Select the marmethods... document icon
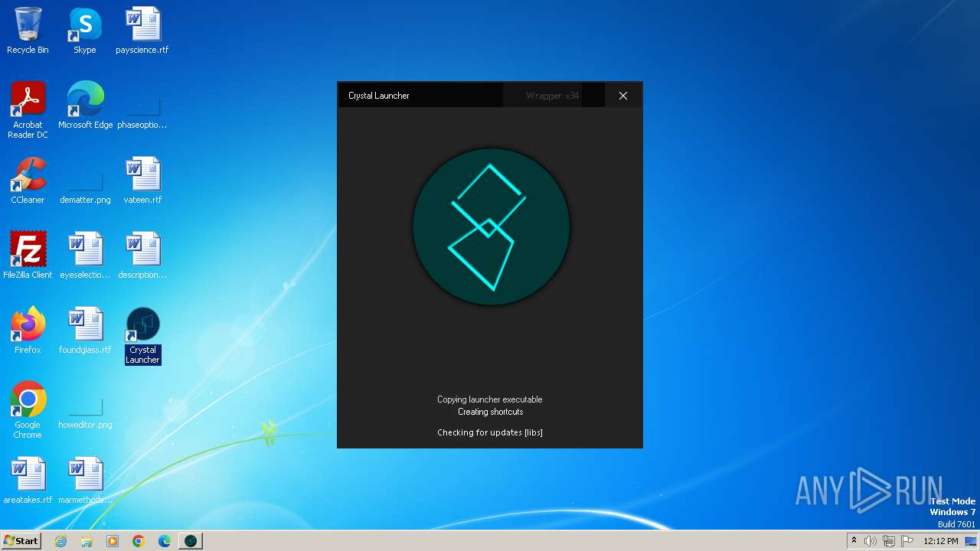This screenshot has width=980, height=551. click(x=85, y=481)
